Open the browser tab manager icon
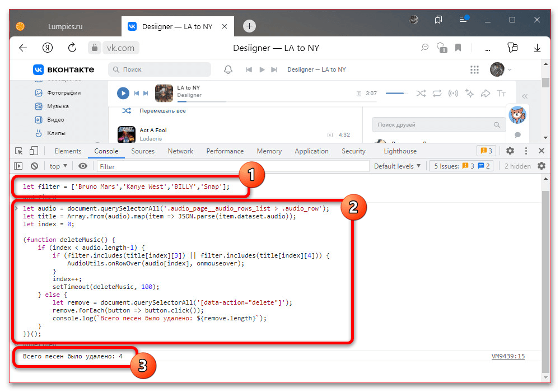560x392 pixels. click(438, 20)
